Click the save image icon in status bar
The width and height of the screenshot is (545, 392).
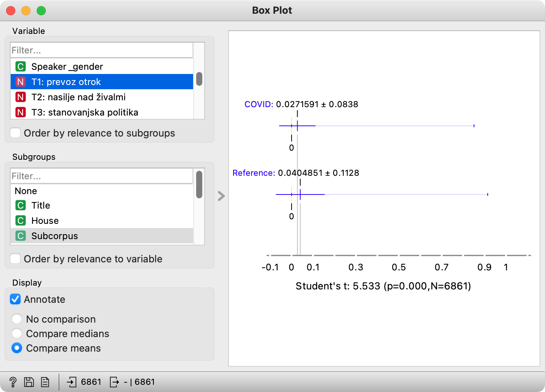[x=29, y=382]
